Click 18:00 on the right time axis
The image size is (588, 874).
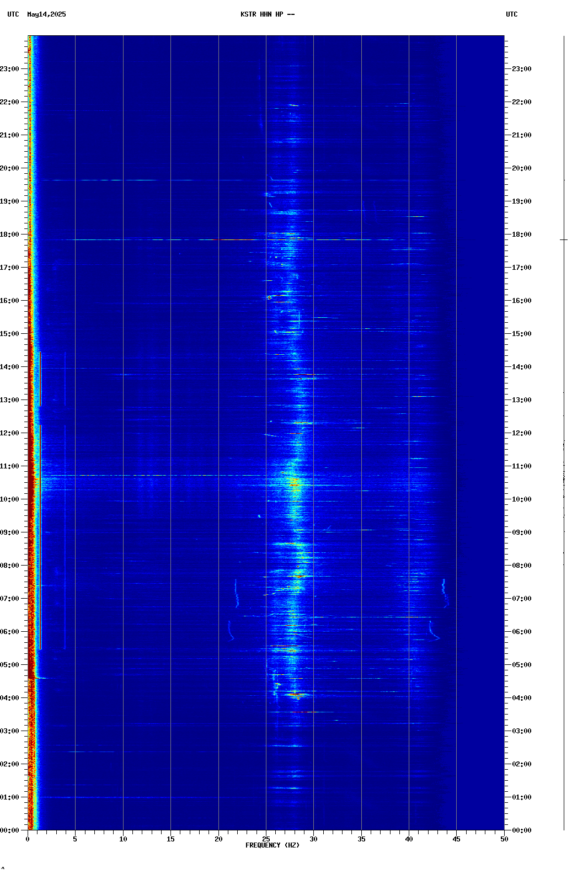point(522,235)
